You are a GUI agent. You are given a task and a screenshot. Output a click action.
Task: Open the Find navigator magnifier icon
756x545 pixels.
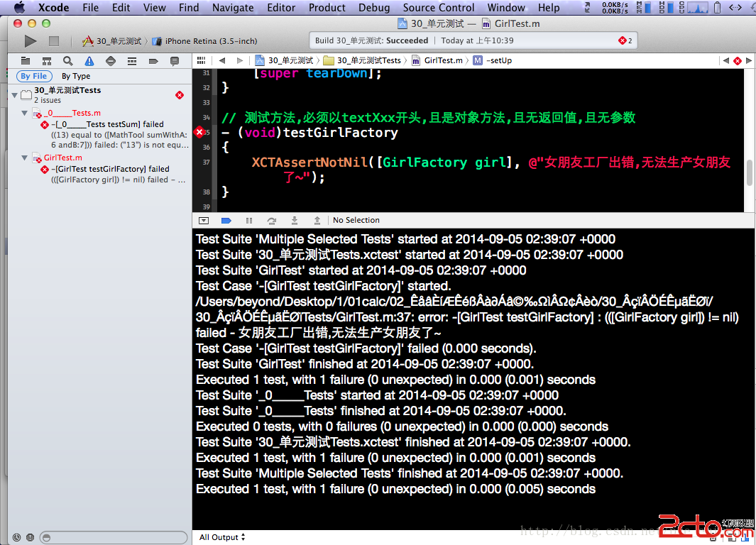68,61
